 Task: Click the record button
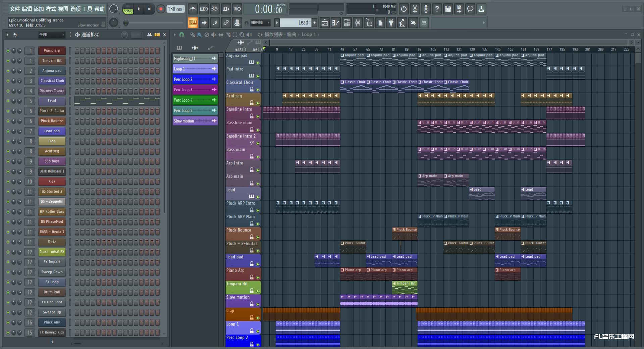(x=161, y=9)
